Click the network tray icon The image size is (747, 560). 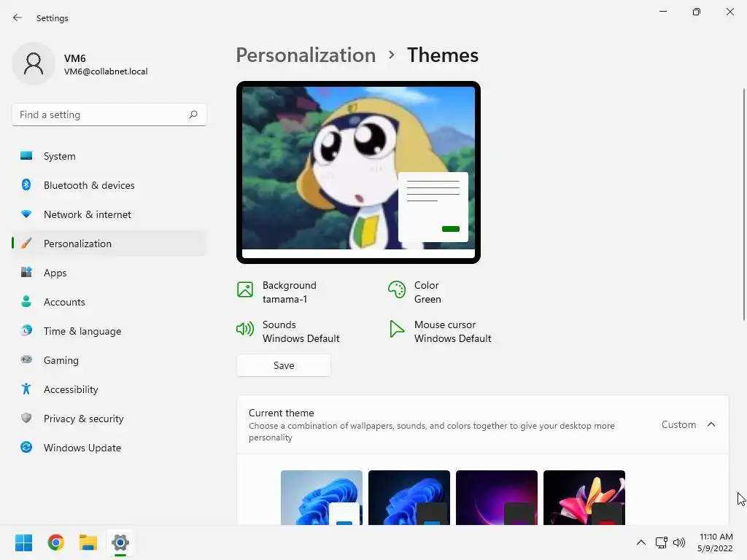(661, 542)
